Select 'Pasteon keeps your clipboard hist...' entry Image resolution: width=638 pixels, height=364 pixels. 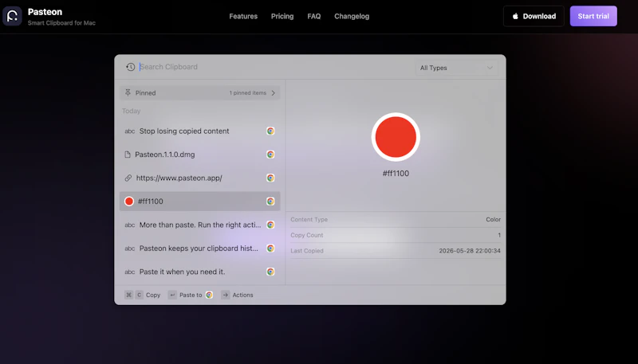pos(200,249)
